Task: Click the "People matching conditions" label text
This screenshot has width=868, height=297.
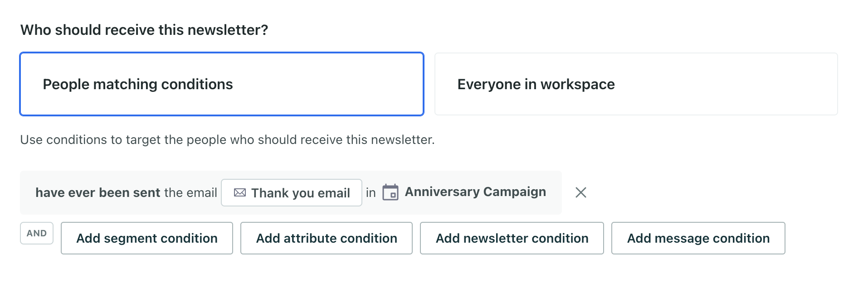Action: (138, 84)
